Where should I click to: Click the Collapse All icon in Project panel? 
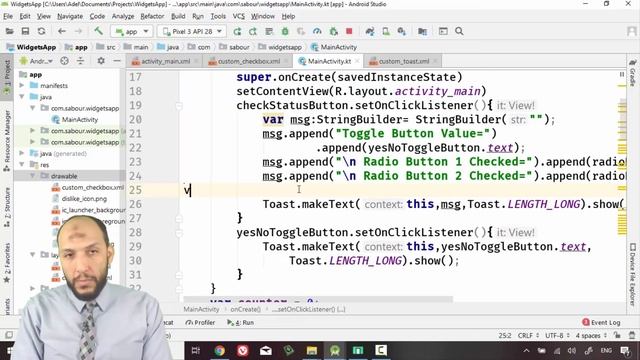(x=80, y=61)
